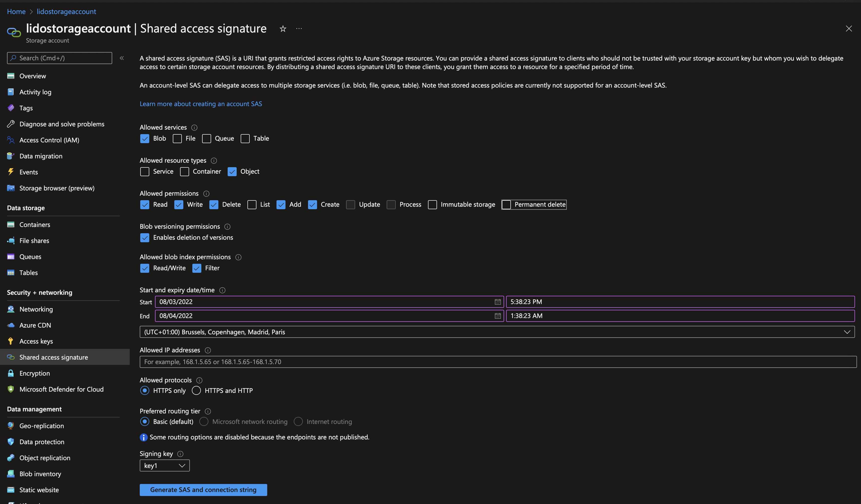Click the Data migration sidebar icon
The image size is (861, 504).
tap(11, 156)
